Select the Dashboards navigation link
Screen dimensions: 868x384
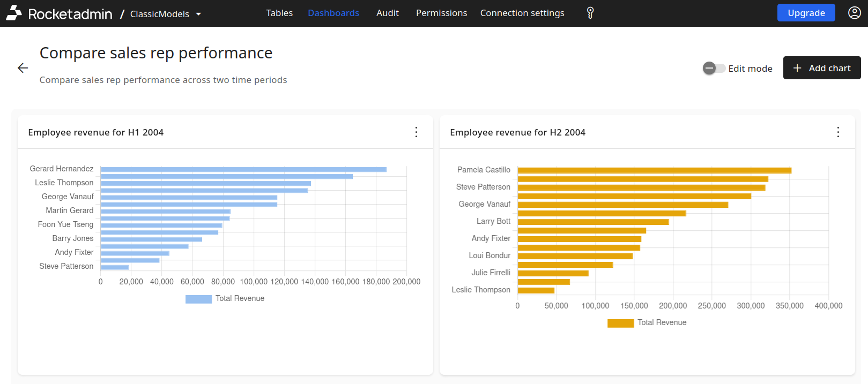pyautogui.click(x=333, y=13)
